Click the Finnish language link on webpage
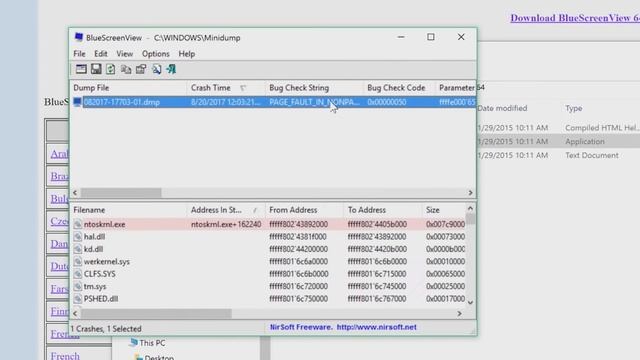The height and width of the screenshot is (360, 640). (60, 311)
